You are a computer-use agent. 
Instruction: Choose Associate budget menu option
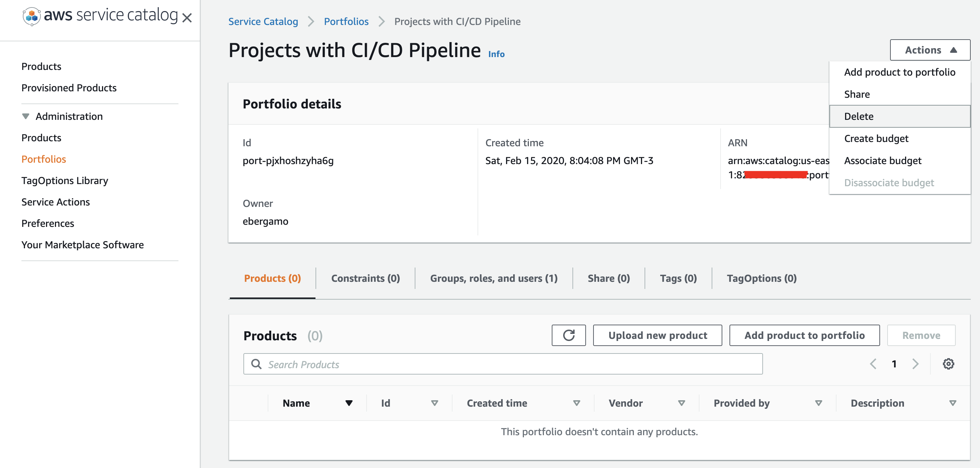pos(899,161)
